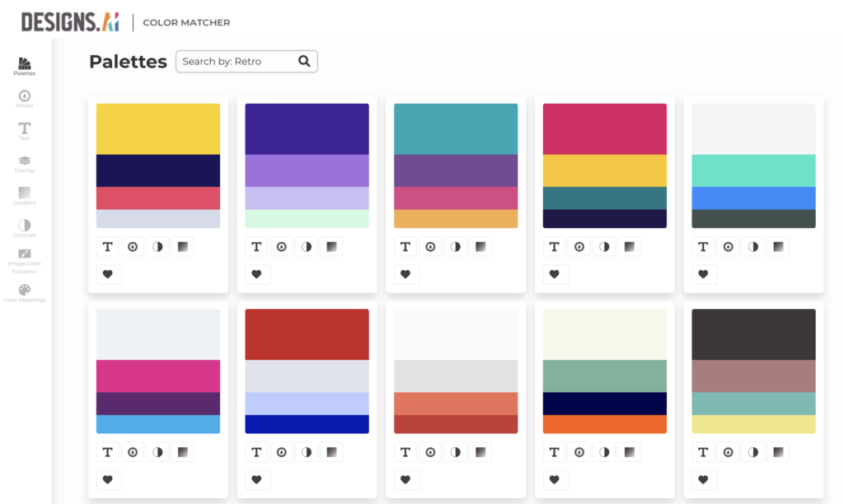Click the gradient icon under the pink-yellow palette
844x504 pixels.
(x=629, y=246)
